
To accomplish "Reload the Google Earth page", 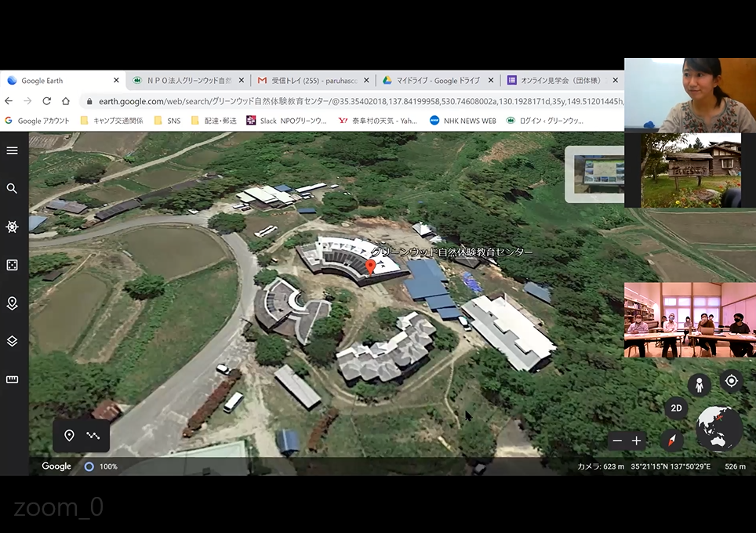I will point(47,101).
